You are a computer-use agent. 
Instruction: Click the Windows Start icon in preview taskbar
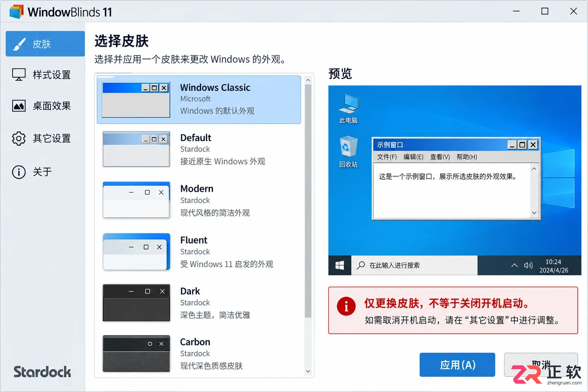(340, 265)
